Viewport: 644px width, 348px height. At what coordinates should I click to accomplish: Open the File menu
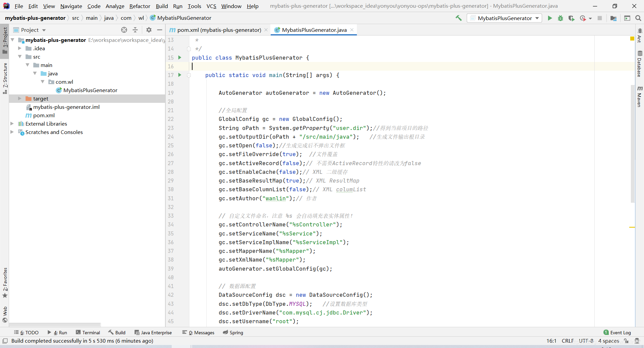click(19, 6)
